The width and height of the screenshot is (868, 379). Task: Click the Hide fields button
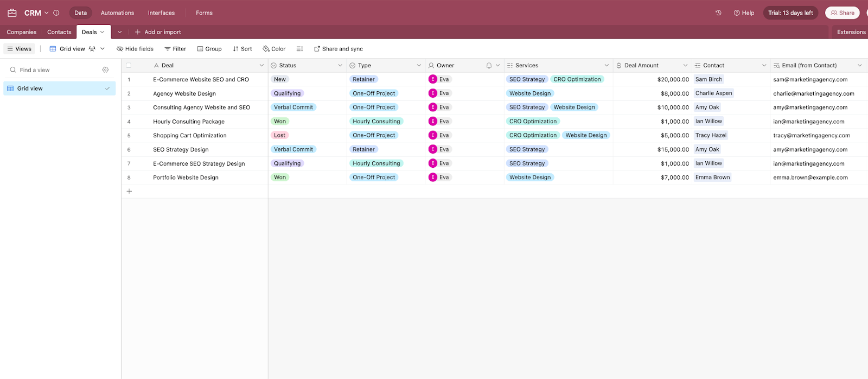tap(135, 49)
